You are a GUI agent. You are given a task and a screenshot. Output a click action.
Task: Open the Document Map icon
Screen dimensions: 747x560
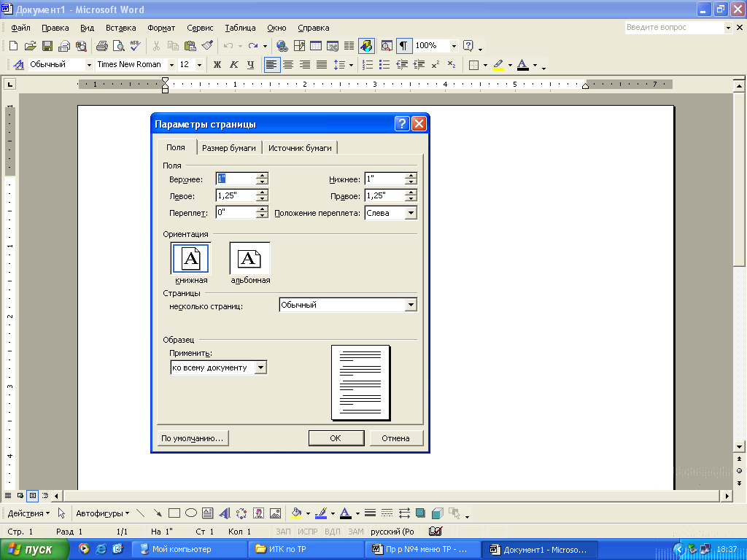387,46
